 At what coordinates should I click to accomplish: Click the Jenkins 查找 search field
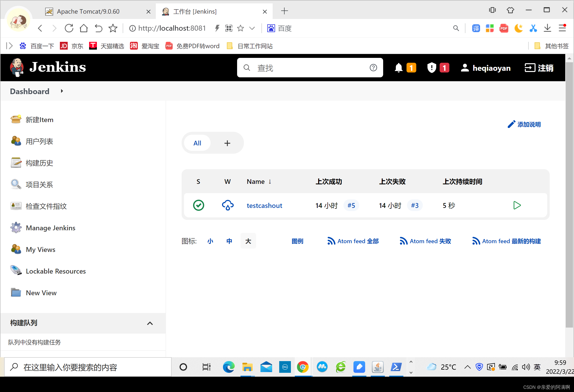309,68
